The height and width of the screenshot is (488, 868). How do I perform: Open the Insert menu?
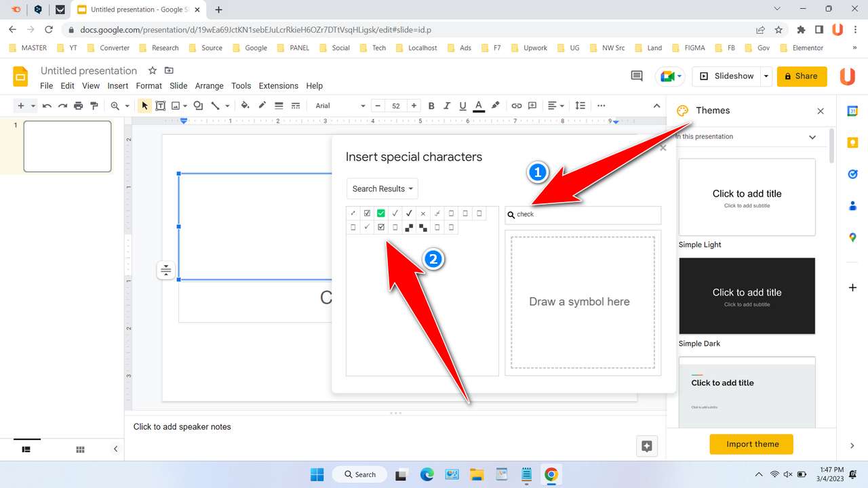click(117, 85)
